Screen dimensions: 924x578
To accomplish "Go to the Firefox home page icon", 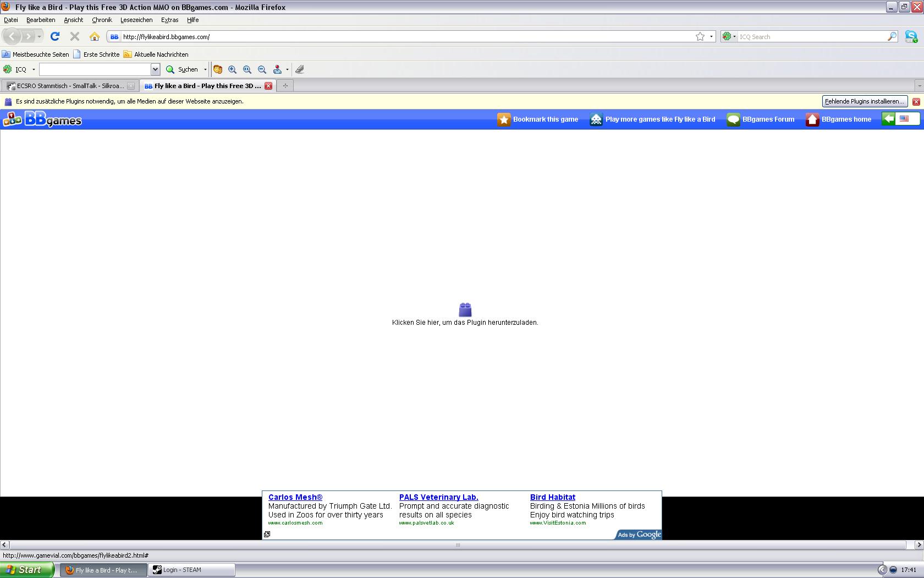I will tap(95, 36).
